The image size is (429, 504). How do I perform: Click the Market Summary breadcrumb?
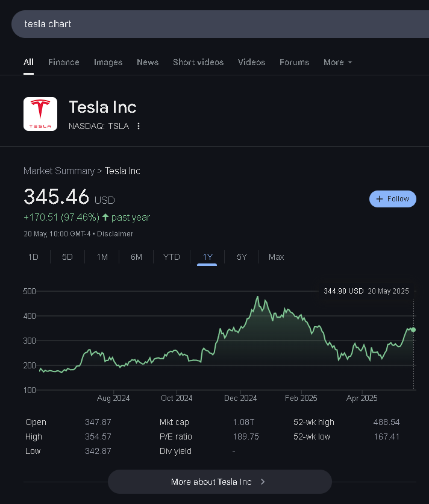tap(59, 171)
